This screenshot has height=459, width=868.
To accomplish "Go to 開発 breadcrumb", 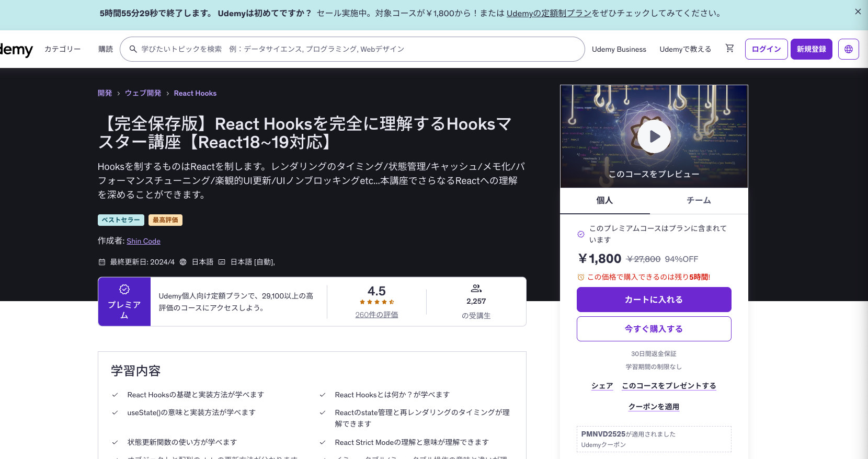I will [x=105, y=93].
